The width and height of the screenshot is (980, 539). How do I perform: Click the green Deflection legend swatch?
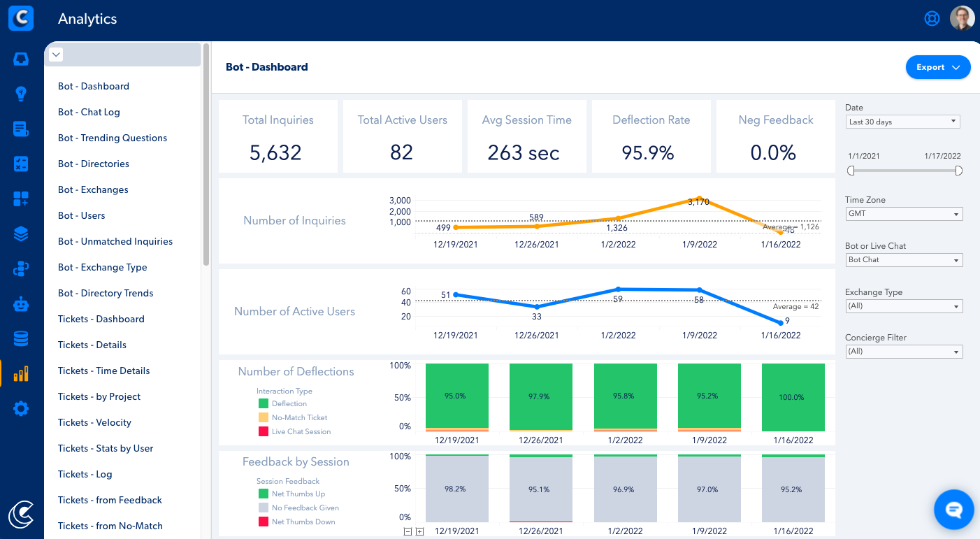pos(264,403)
